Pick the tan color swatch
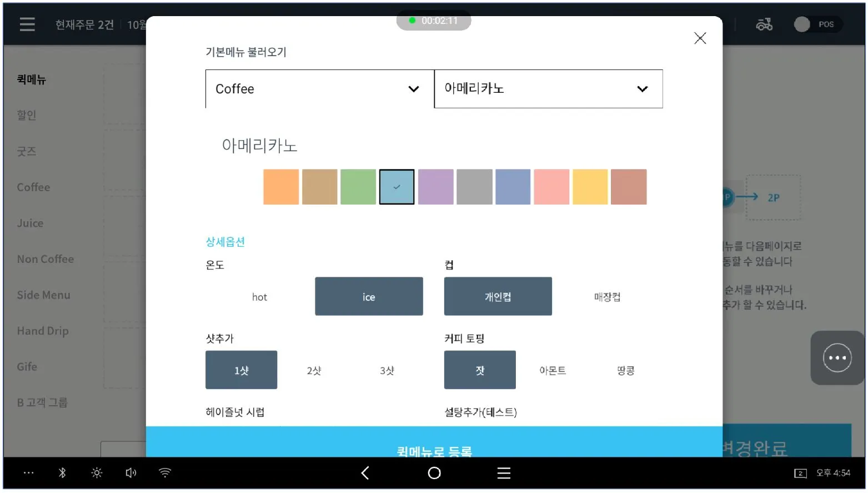Screen dimensions: 868x493 320,187
